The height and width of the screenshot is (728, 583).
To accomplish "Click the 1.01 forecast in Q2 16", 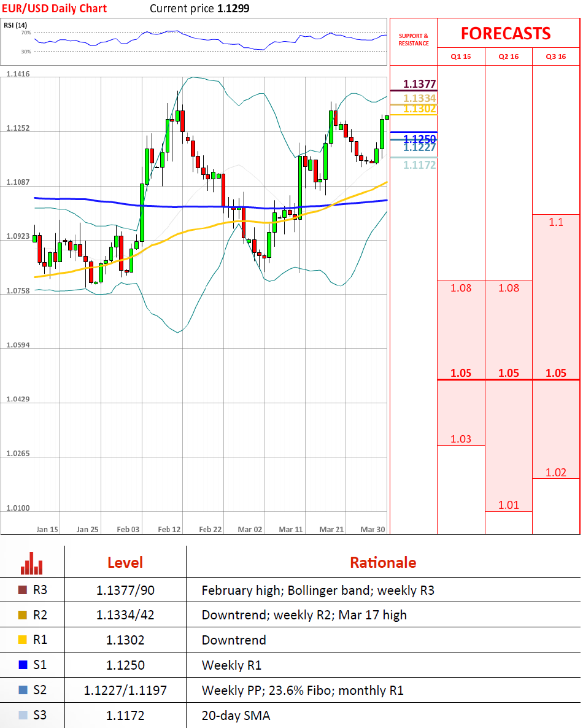I will (509, 505).
